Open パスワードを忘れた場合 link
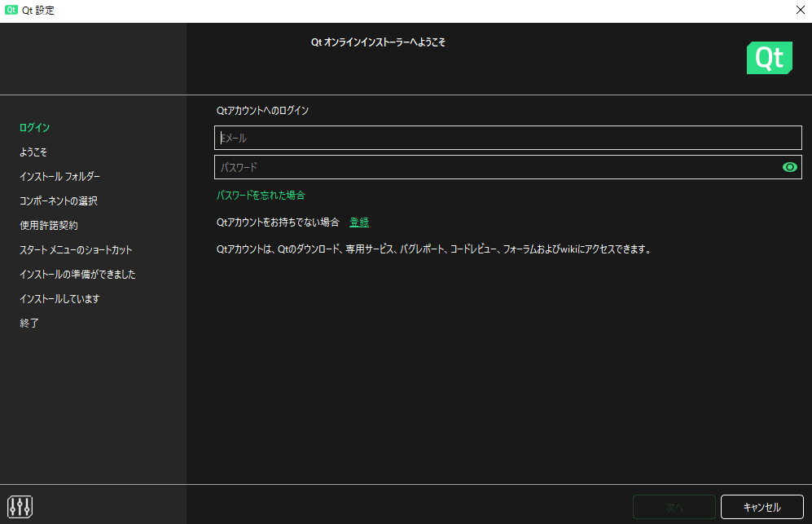The width and height of the screenshot is (812, 524). pyautogui.click(x=261, y=196)
